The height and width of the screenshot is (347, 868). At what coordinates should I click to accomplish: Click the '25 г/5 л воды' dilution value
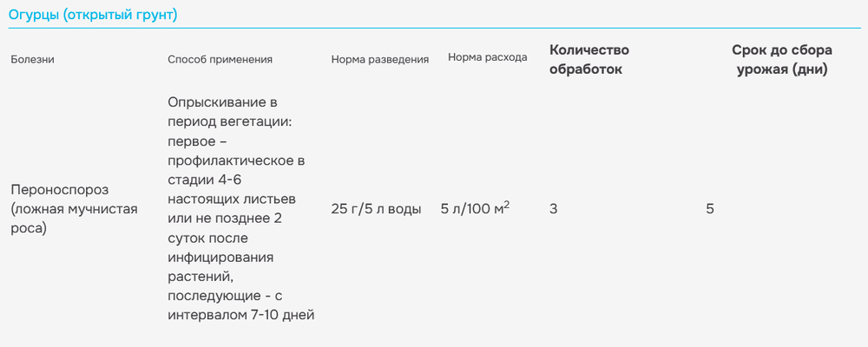point(376,209)
